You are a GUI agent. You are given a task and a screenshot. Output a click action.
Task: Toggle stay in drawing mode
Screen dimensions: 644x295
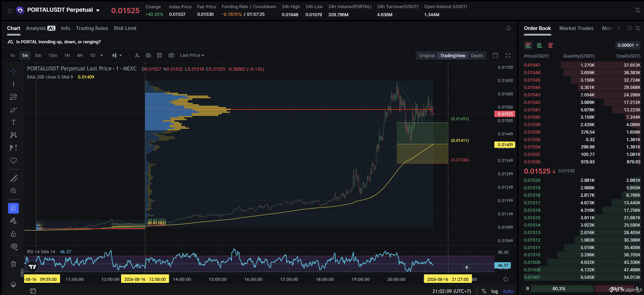pos(14,221)
